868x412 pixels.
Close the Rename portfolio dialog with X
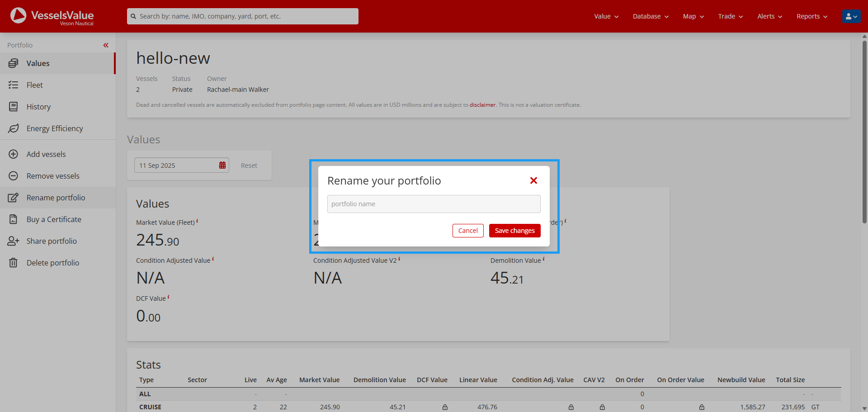[533, 180]
